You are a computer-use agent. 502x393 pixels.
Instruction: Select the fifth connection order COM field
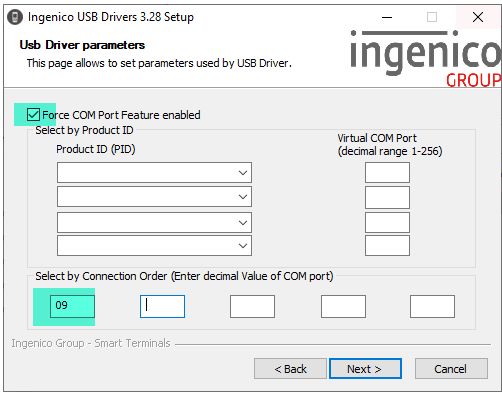point(432,306)
